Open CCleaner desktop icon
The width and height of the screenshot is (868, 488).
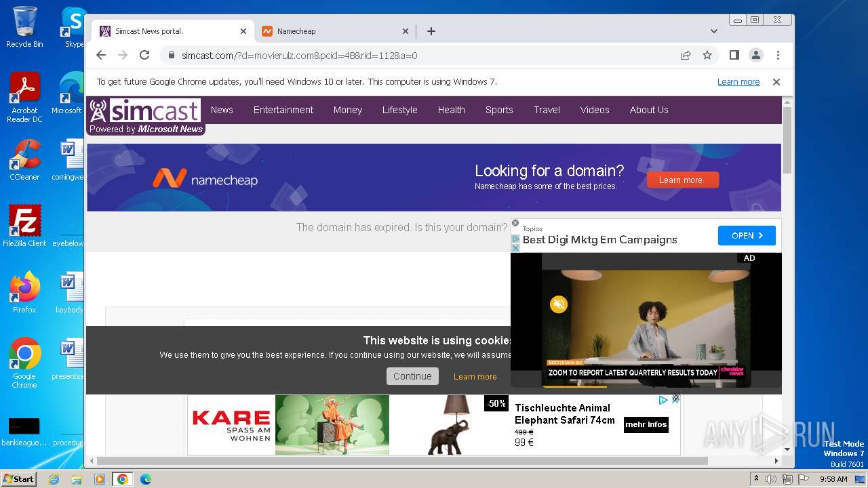[24, 160]
